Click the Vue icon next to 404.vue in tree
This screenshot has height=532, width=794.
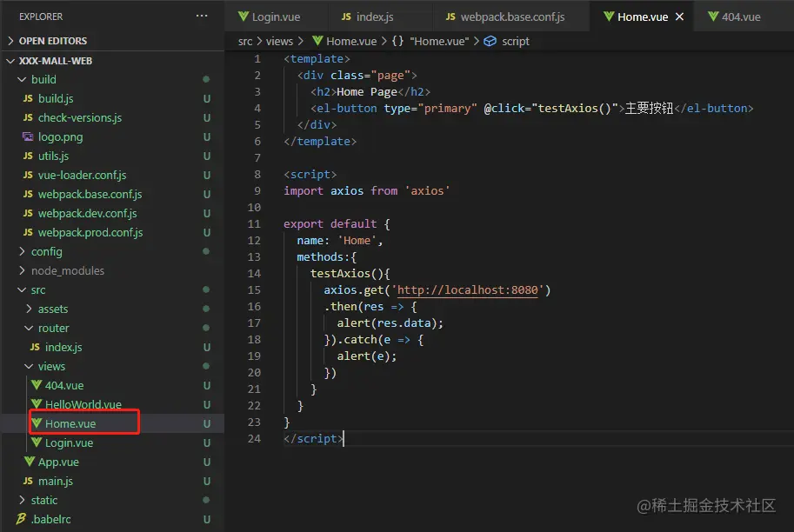[x=37, y=385]
